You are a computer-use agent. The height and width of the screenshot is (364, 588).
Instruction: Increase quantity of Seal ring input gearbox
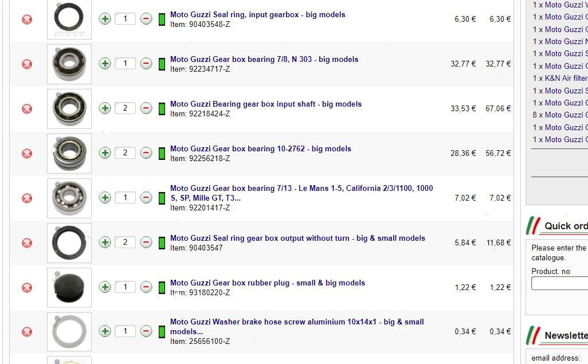point(105,19)
